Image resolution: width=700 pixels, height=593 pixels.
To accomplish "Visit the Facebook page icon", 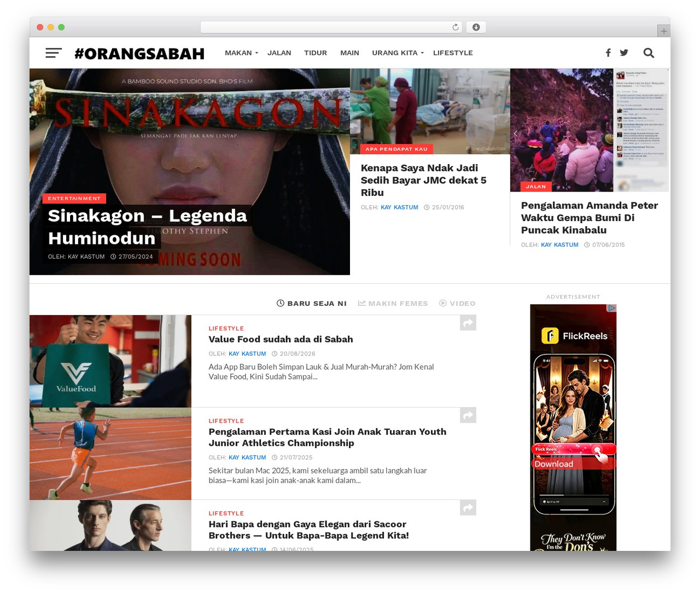I will (608, 53).
